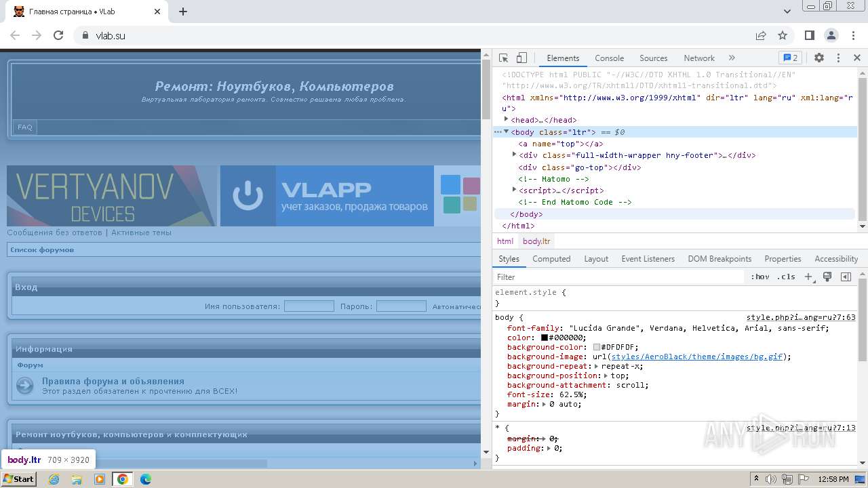Image resolution: width=868 pixels, height=488 pixels.
Task: Open Правила форума и объявления forum
Action: point(113,382)
